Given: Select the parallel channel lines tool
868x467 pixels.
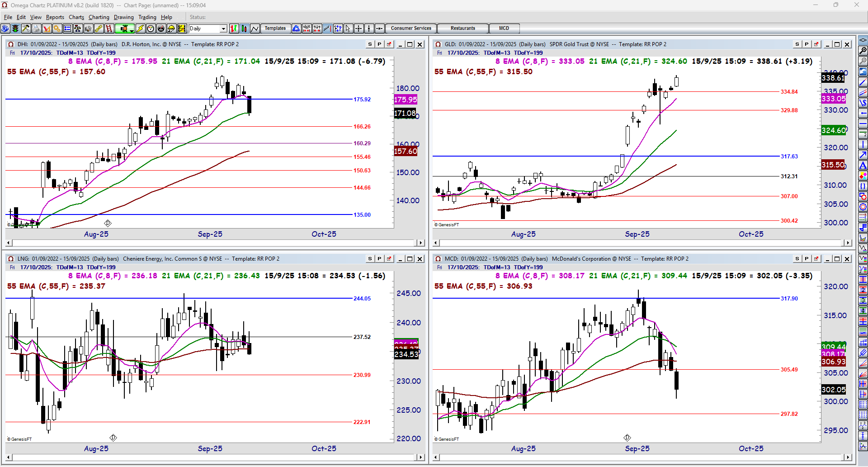Looking at the screenshot, I should [863, 92].
